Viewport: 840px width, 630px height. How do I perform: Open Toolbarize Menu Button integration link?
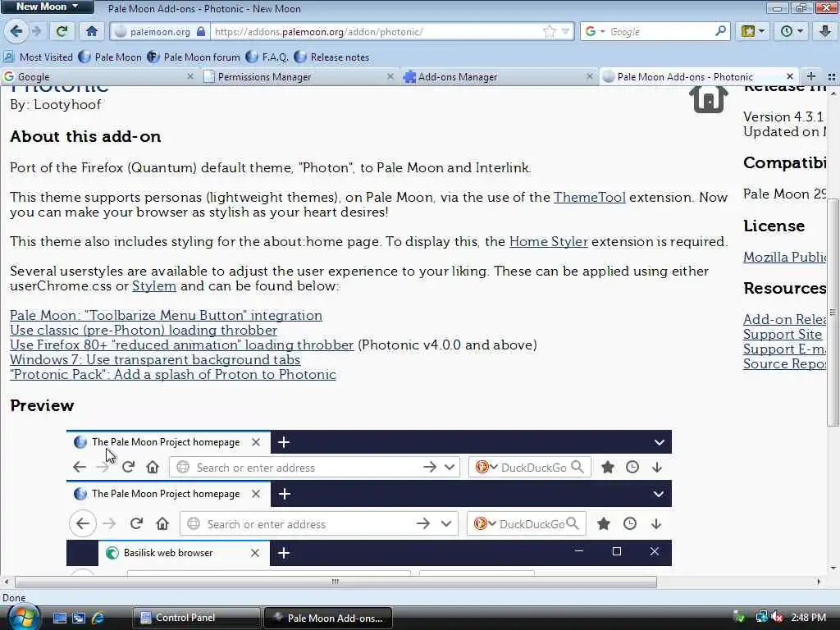pos(166,315)
